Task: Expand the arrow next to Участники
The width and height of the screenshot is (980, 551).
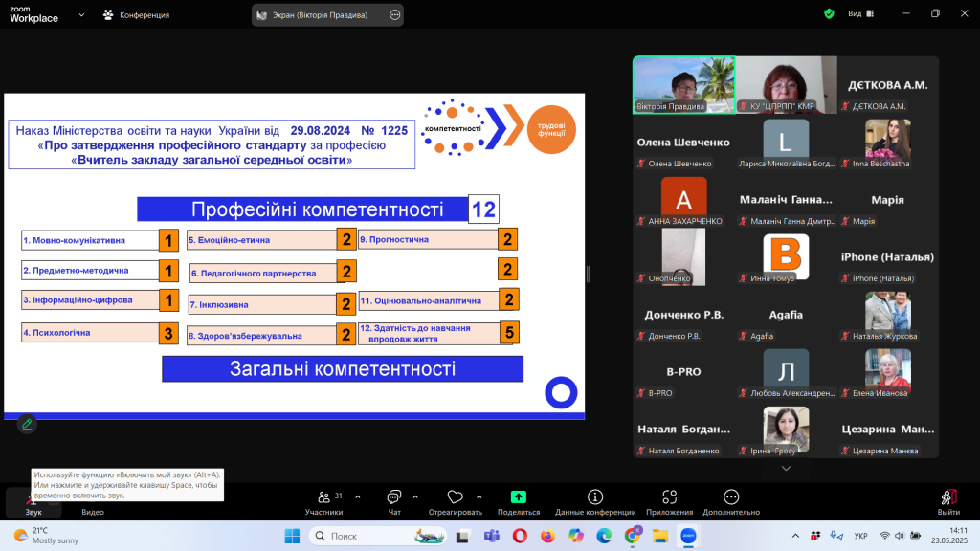Action: tap(358, 497)
